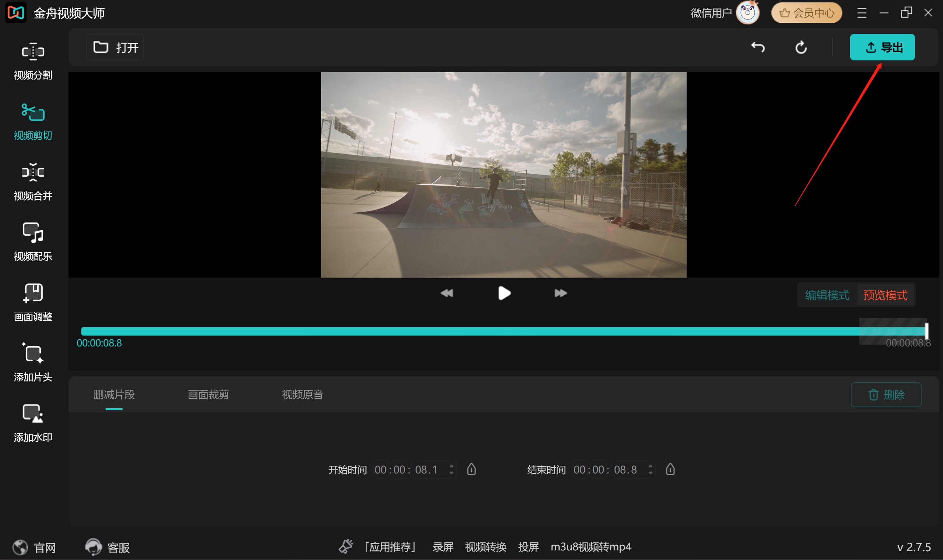The height and width of the screenshot is (560, 943).
Task: Decrease the 结束时间 stepper value
Action: [x=651, y=473]
